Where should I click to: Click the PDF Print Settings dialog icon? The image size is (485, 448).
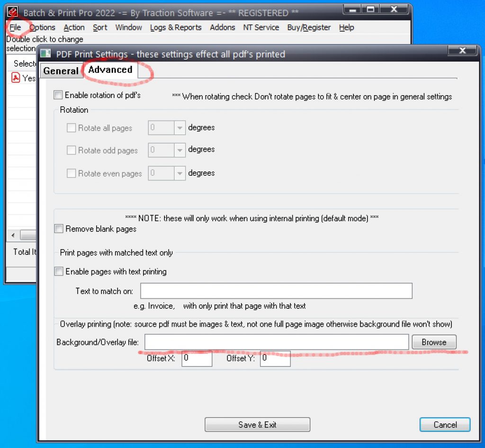coord(45,54)
